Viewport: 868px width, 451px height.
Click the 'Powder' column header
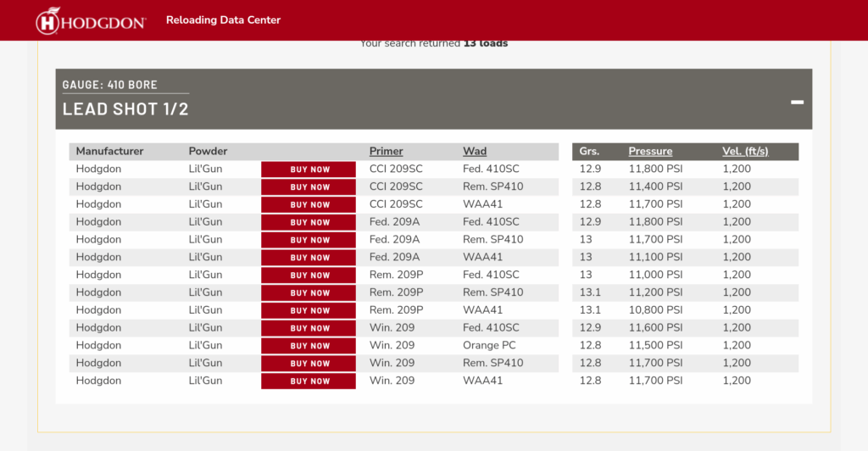click(x=208, y=151)
